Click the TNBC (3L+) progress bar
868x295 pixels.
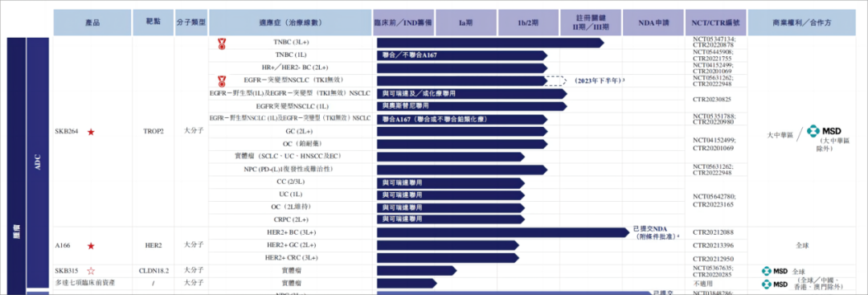[x=490, y=43]
